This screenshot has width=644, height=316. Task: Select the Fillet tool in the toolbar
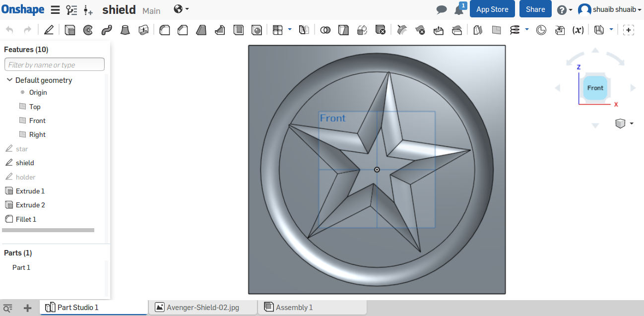[165, 30]
